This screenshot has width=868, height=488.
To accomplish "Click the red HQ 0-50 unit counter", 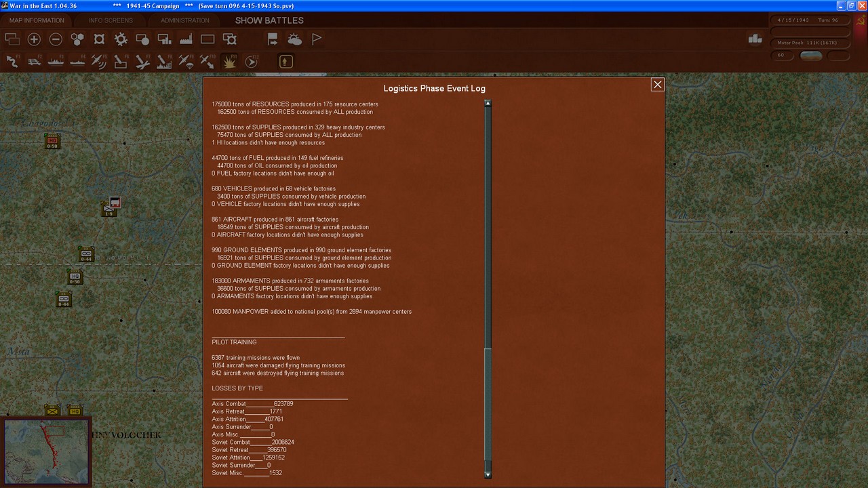I will tap(52, 141).
